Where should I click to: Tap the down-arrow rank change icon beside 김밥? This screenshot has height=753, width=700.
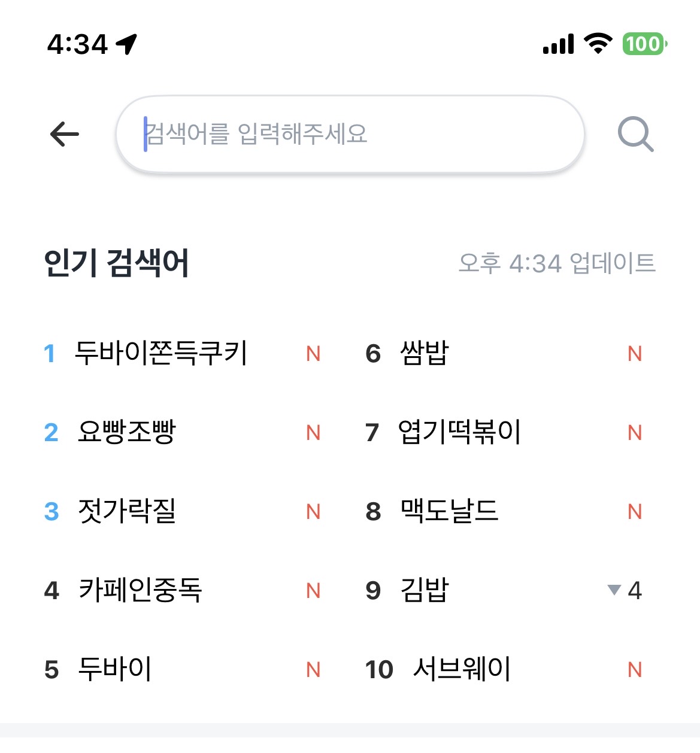pyautogui.click(x=614, y=590)
